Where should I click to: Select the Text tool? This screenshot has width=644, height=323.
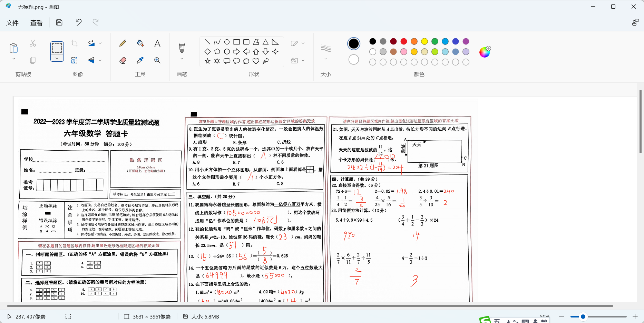pyautogui.click(x=157, y=43)
